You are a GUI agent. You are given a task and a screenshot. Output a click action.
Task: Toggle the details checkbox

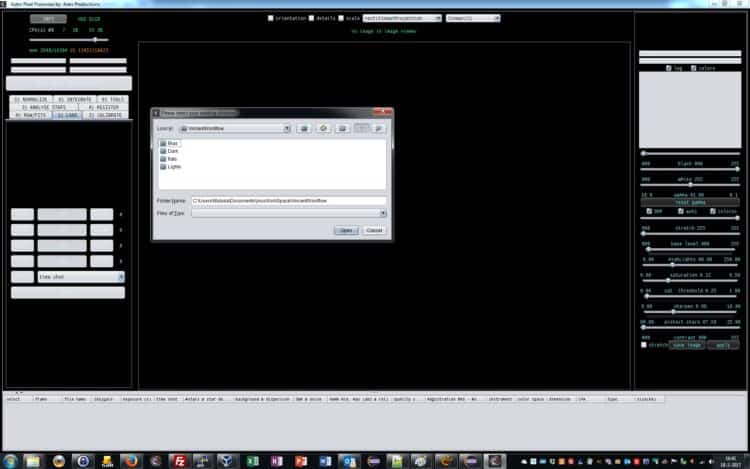pyautogui.click(x=311, y=18)
